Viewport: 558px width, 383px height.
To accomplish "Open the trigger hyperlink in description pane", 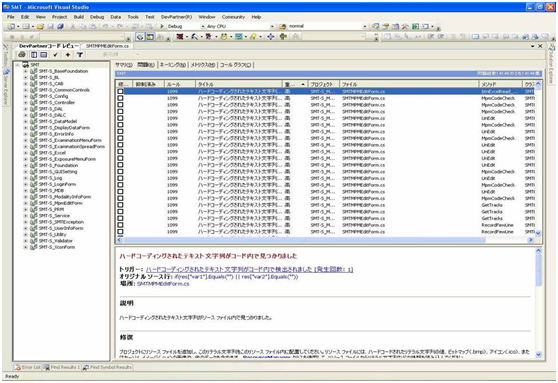I will coord(249,269).
